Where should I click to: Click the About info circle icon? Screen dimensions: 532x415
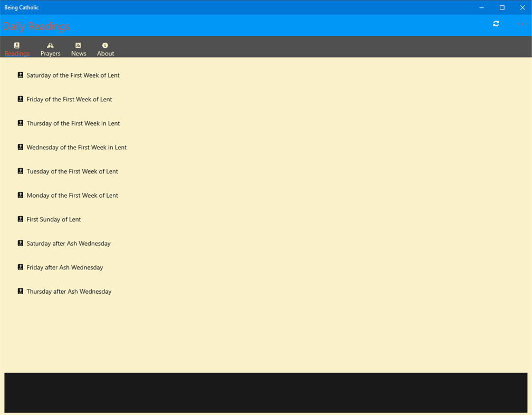(105, 45)
